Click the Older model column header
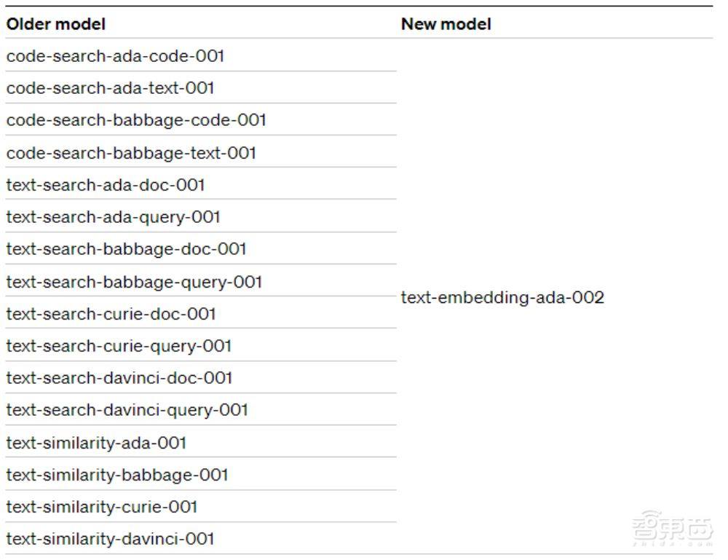Image resolution: width=728 pixels, height=560 pixels. [x=56, y=24]
